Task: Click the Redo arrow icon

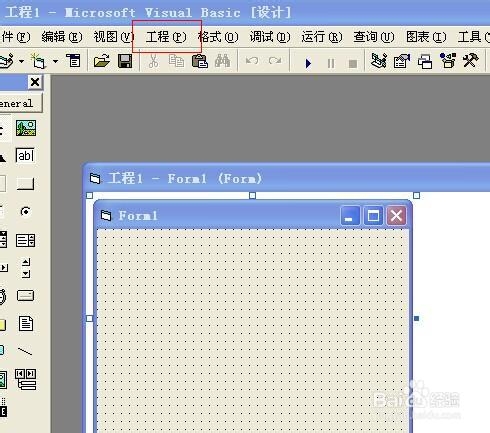Action: click(275, 61)
